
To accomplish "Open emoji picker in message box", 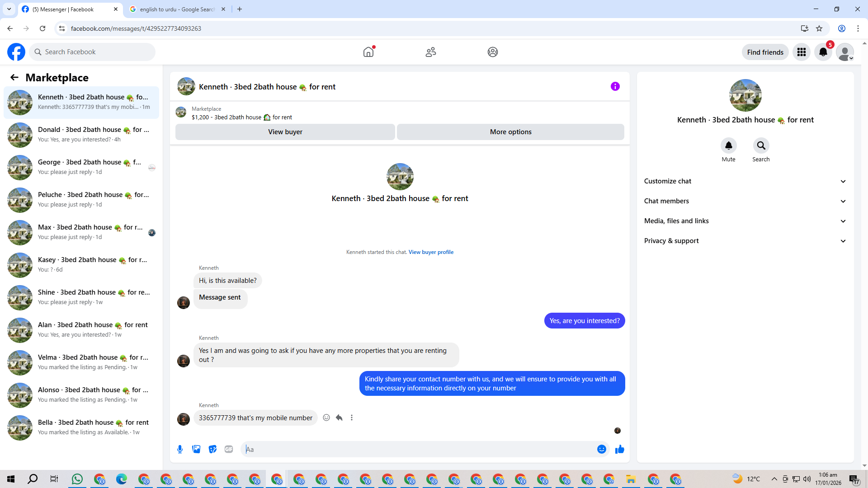I will (601, 449).
